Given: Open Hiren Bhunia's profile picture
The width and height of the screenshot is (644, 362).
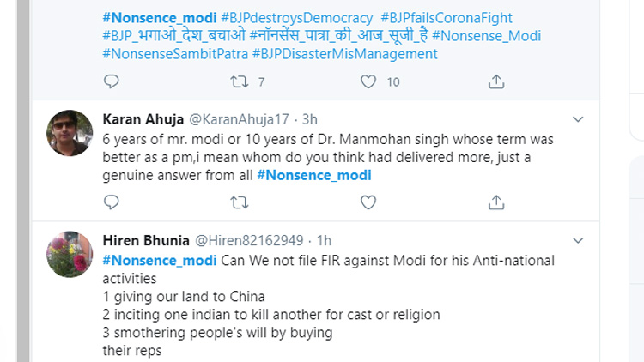Looking at the screenshot, I should point(69,254).
